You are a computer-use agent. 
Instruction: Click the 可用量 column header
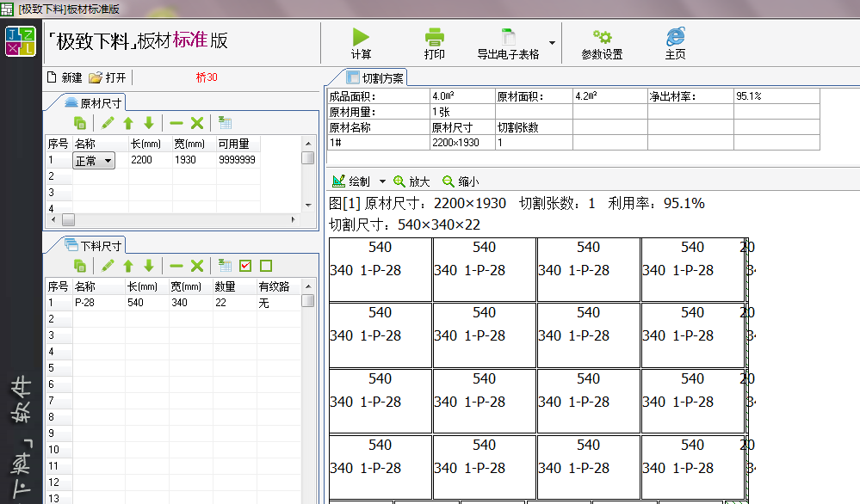pos(238,144)
